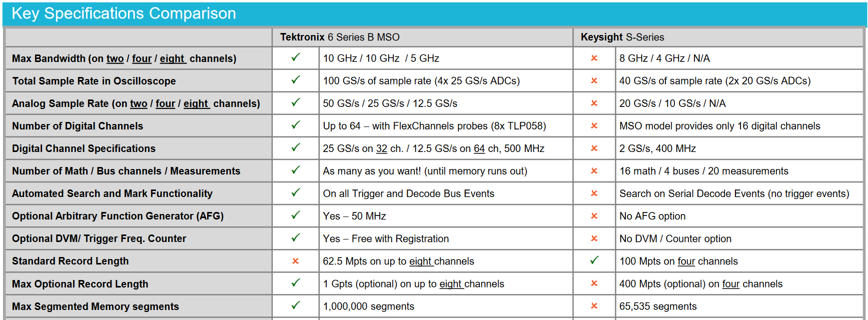Click the red X beside 8 GHz bandwidth
Viewport: 868px width, 320px height.
click(594, 58)
